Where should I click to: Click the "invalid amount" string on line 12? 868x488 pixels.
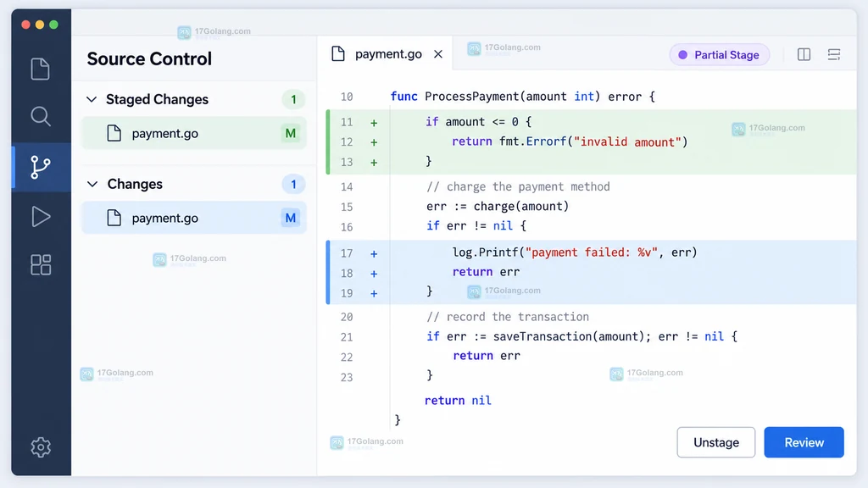626,142
